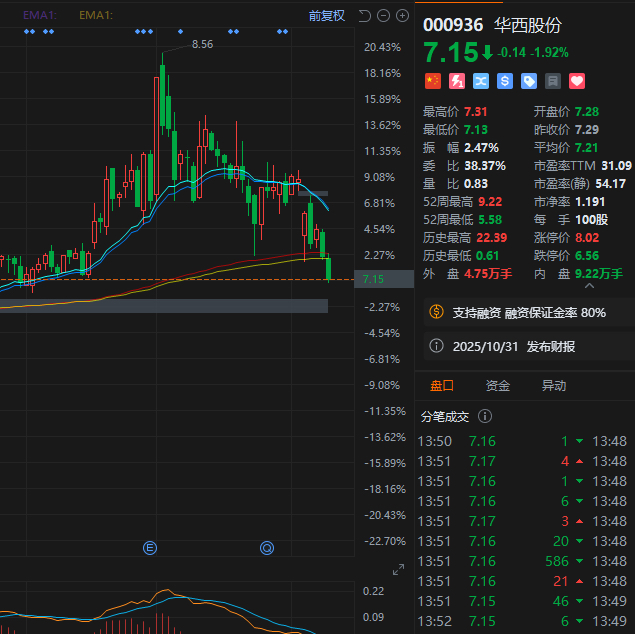Click the 分笔成交 section title
This screenshot has height=634, width=635.
(445, 416)
